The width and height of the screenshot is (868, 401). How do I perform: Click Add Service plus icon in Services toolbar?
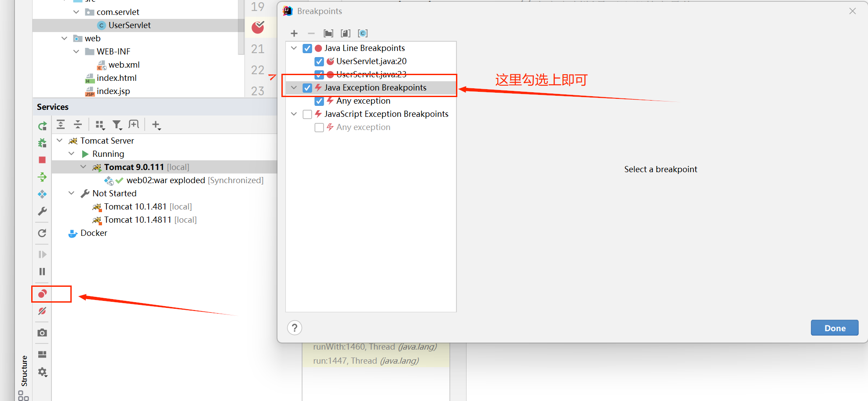pyautogui.click(x=156, y=125)
